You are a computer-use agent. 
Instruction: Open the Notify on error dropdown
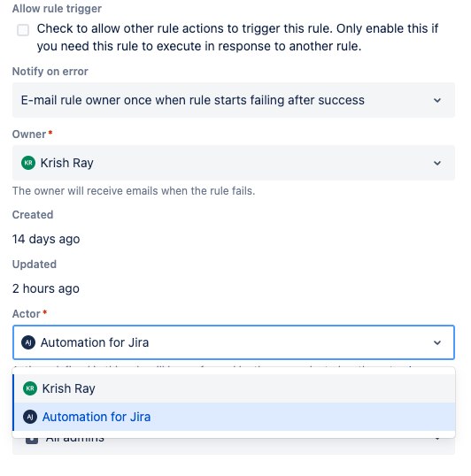pyautogui.click(x=234, y=100)
